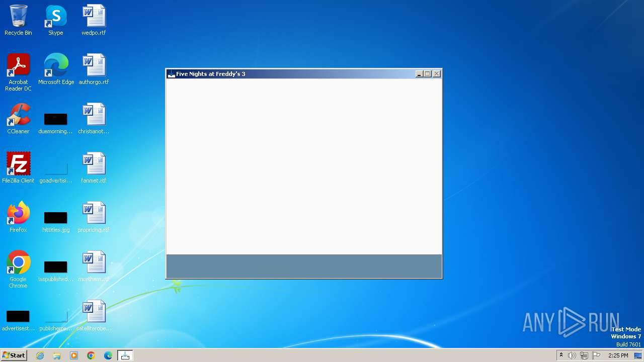
Task: Select the christianot document icon
Action: point(94,119)
